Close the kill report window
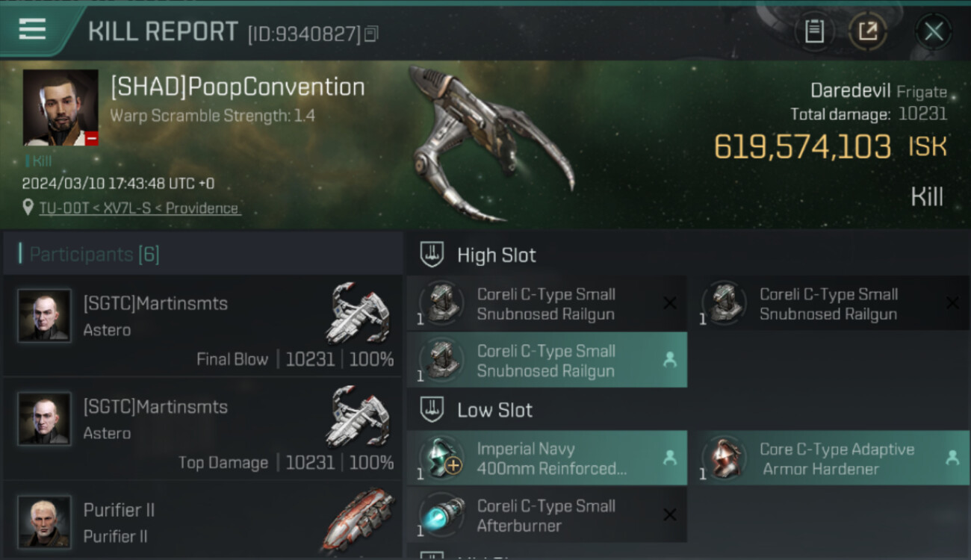 tap(934, 31)
